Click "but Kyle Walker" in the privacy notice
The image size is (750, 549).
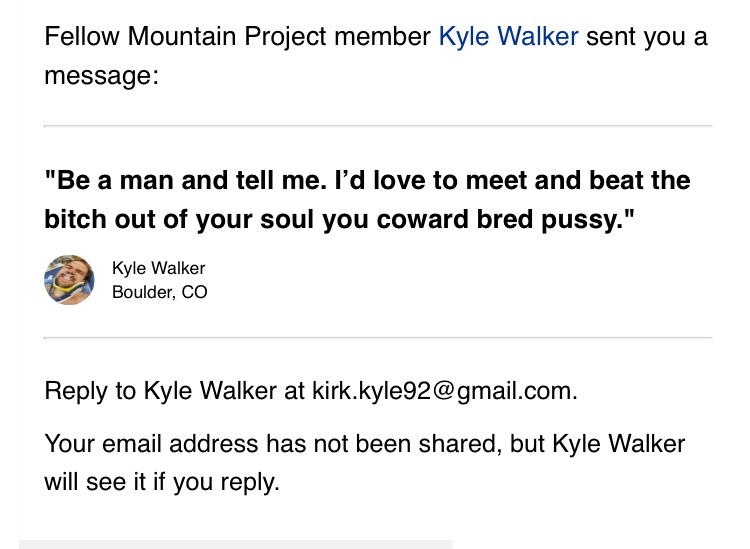pos(598,444)
